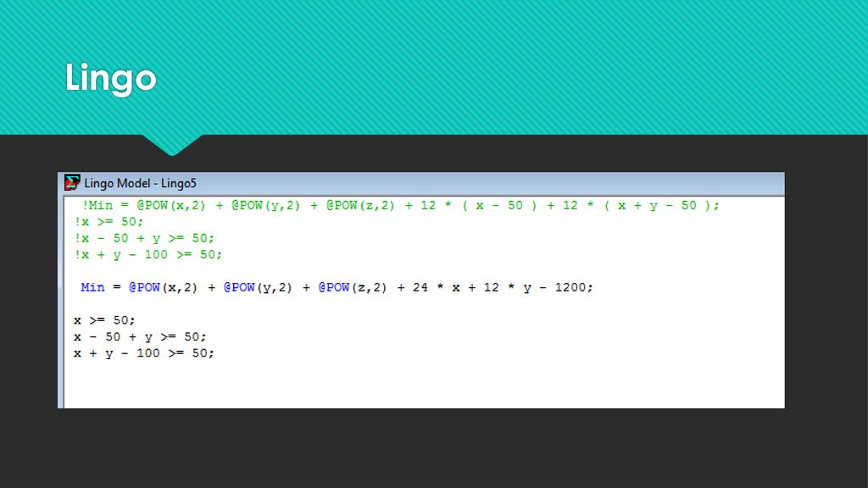Screen dimensions: 868x488
Task: Click the blue 'Min' keyword in active objective
Action: coord(92,287)
